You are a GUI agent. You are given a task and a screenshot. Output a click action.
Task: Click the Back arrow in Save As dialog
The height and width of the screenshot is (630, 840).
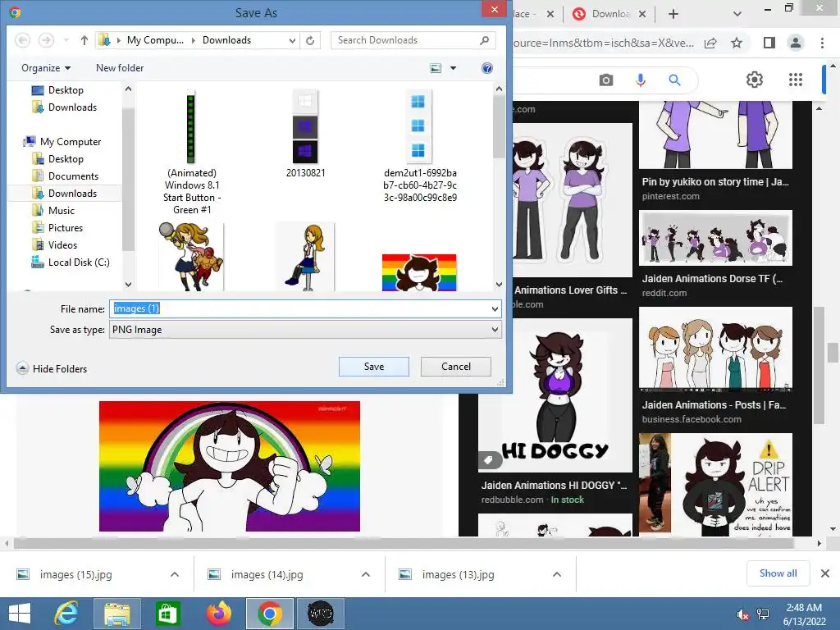tap(22, 40)
